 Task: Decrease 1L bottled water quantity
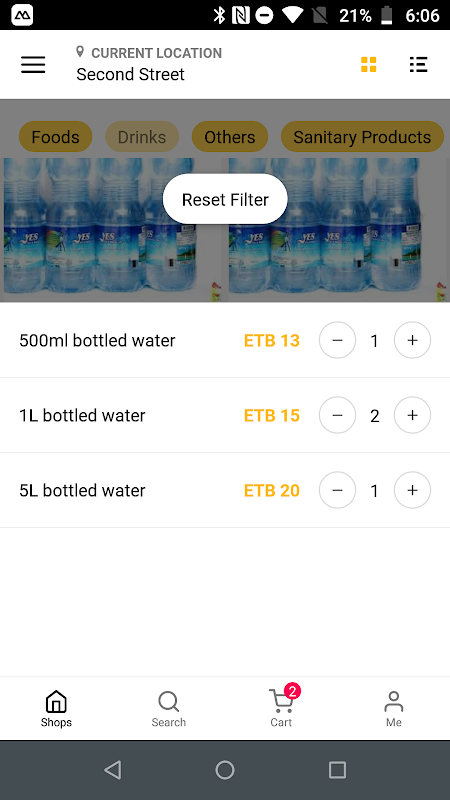(337, 415)
